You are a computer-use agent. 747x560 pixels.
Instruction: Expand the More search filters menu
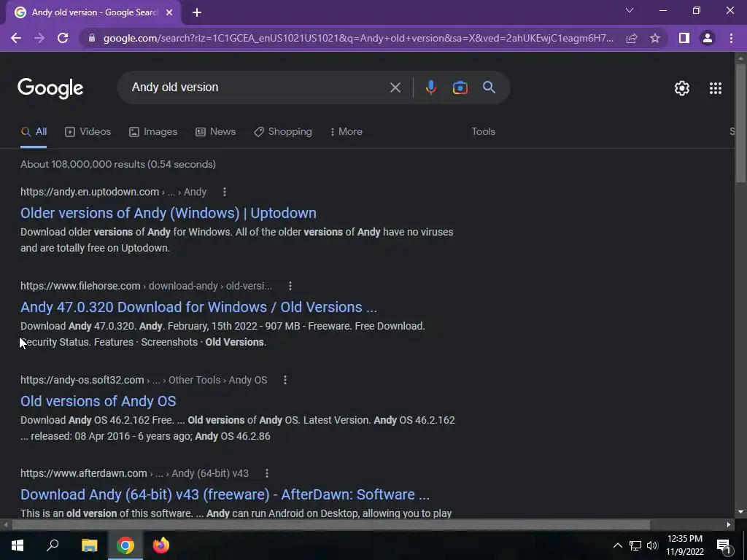click(x=347, y=132)
